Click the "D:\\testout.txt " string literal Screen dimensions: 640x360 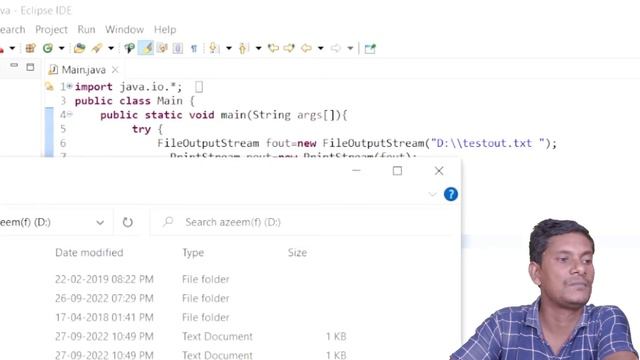pos(488,143)
